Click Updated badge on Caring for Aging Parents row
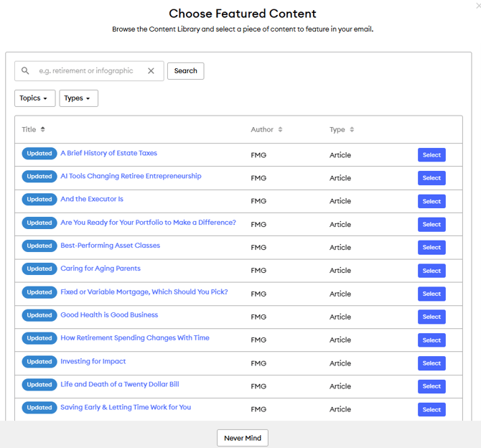481x448 pixels. click(x=39, y=269)
